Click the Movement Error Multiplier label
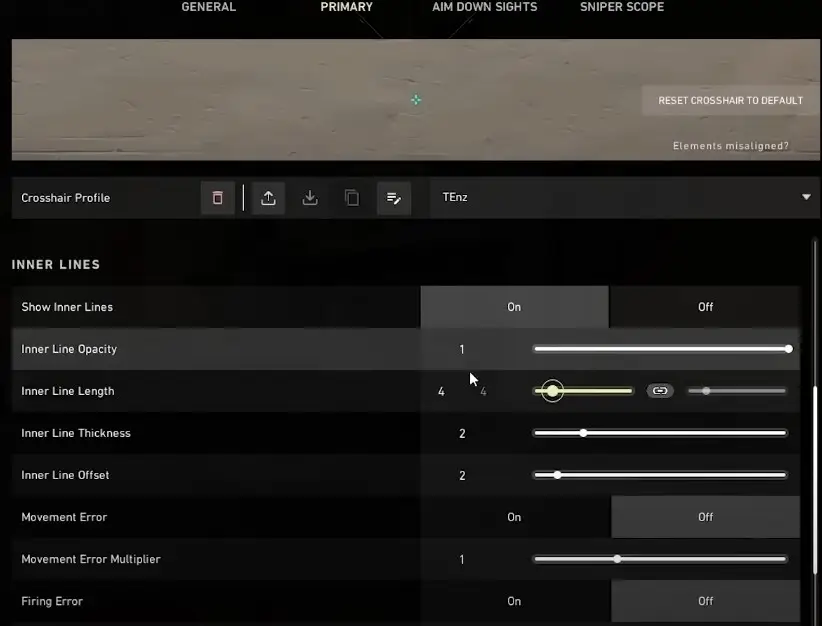 [x=91, y=559]
